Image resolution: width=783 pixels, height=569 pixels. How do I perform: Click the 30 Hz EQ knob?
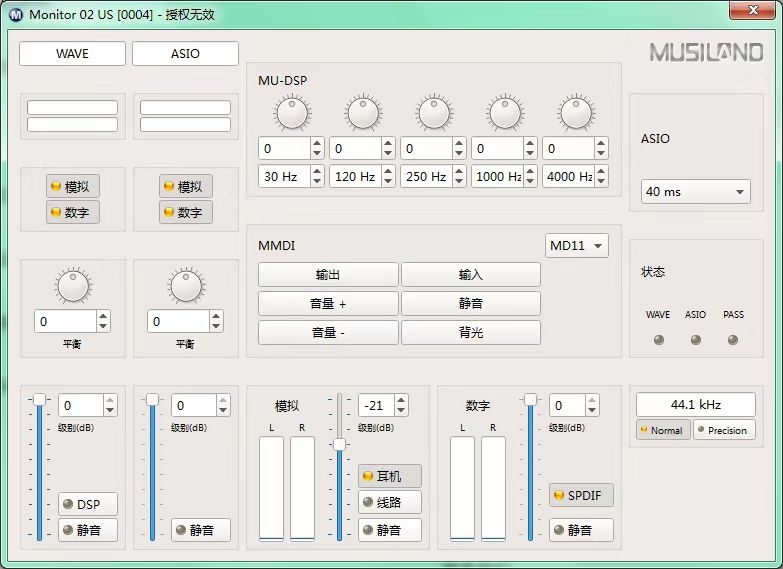coord(292,113)
